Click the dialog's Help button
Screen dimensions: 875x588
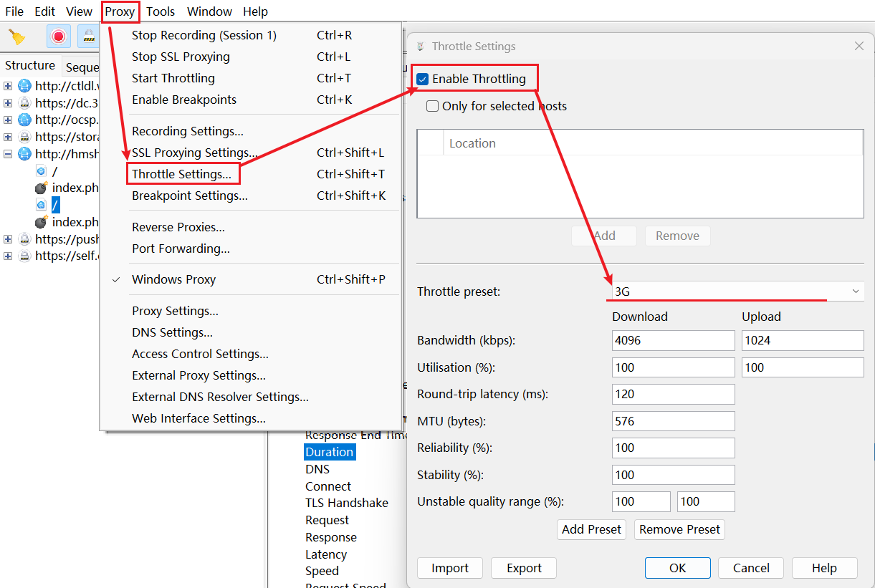point(824,568)
